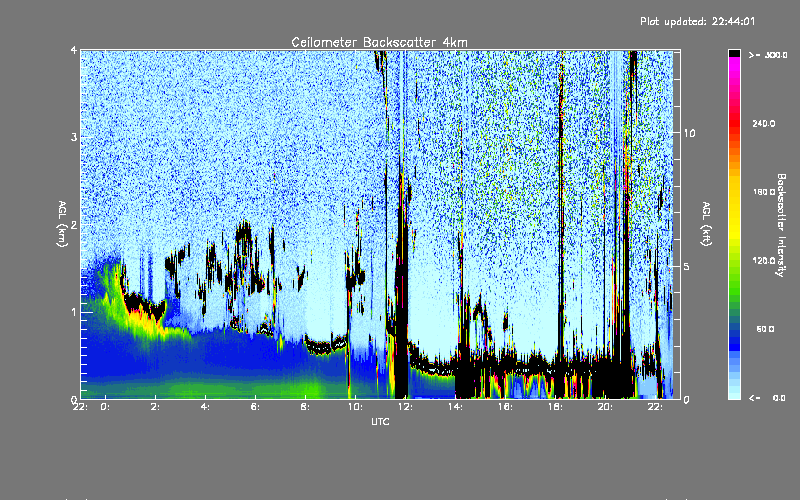The width and height of the screenshot is (800, 500).
Task: Click the "20:" UTC time label
Action: coord(606,407)
